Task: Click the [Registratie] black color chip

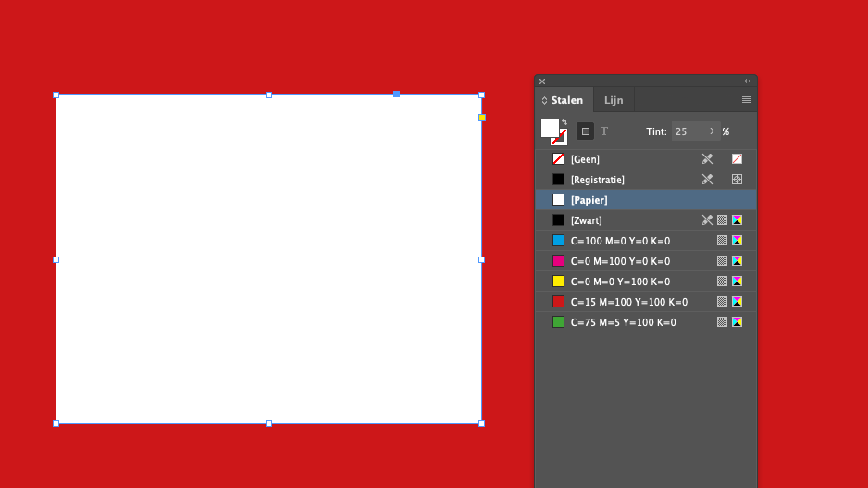Action: point(559,180)
